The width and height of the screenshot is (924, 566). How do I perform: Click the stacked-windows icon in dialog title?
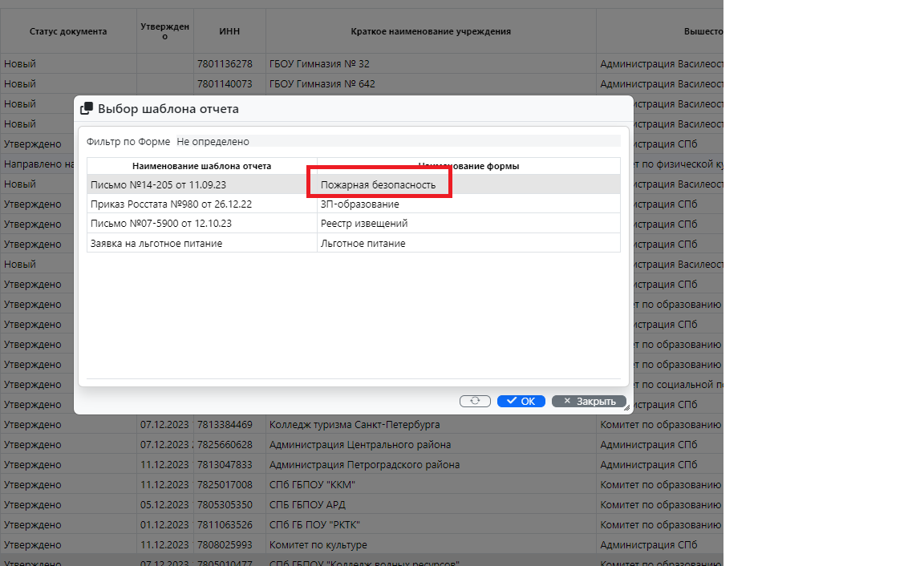click(87, 109)
